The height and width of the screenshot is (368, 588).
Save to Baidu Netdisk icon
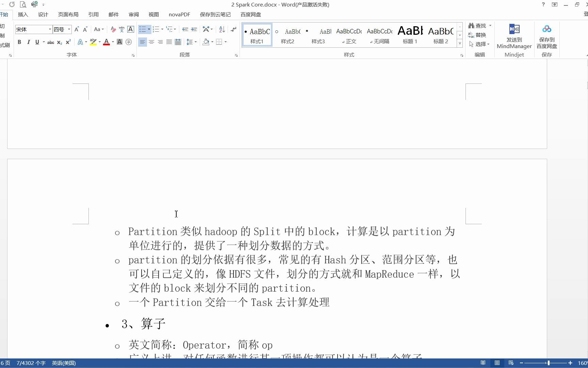(547, 36)
